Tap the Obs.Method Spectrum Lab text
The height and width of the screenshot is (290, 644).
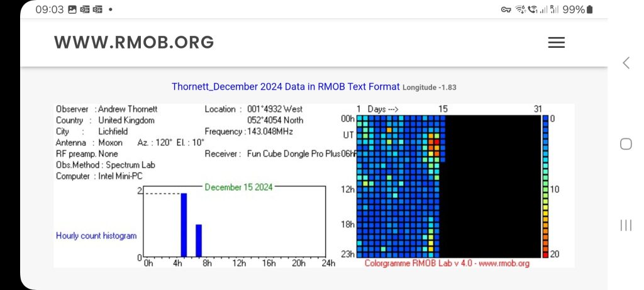(106, 165)
